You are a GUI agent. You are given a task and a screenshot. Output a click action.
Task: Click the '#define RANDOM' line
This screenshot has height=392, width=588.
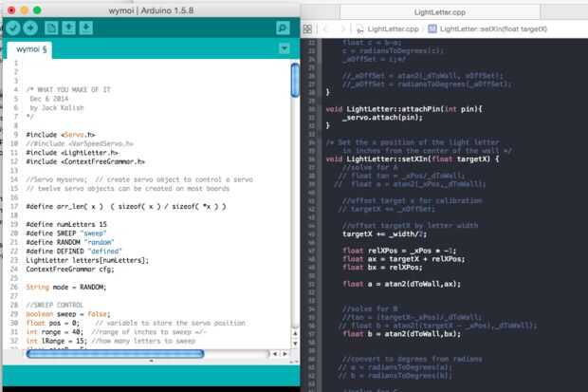tap(70, 242)
